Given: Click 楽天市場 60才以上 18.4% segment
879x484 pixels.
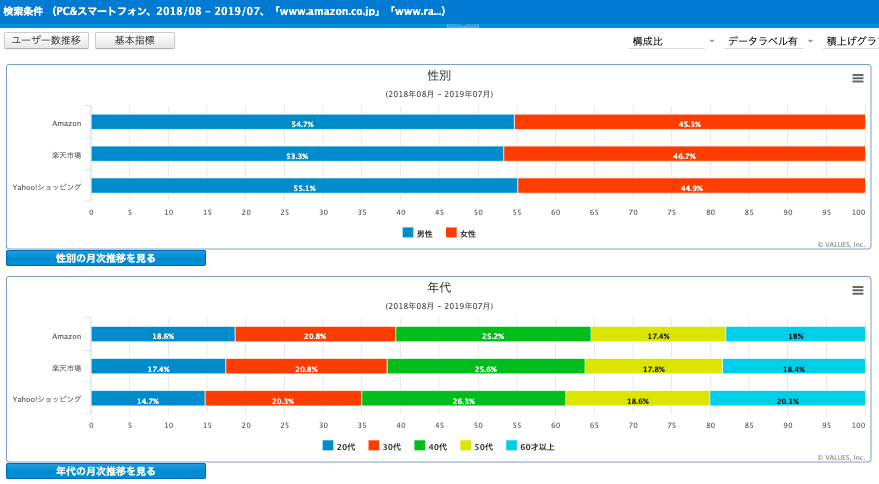Looking at the screenshot, I should (x=794, y=367).
